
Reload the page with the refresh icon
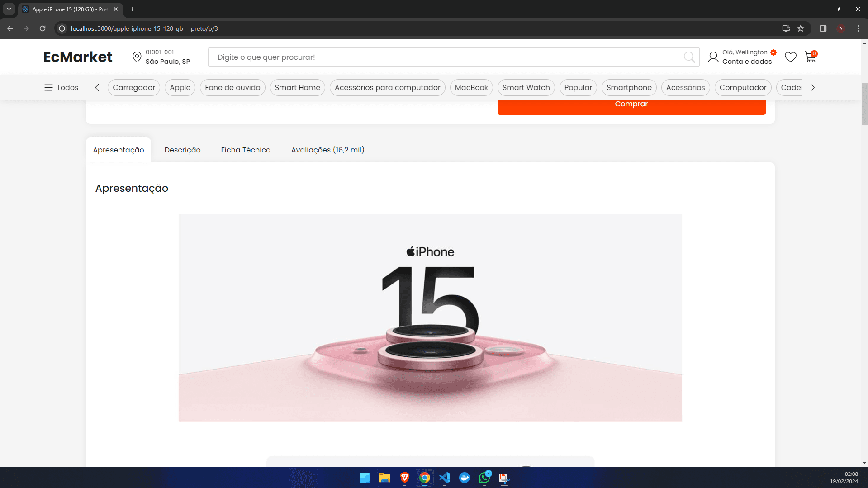point(43,28)
